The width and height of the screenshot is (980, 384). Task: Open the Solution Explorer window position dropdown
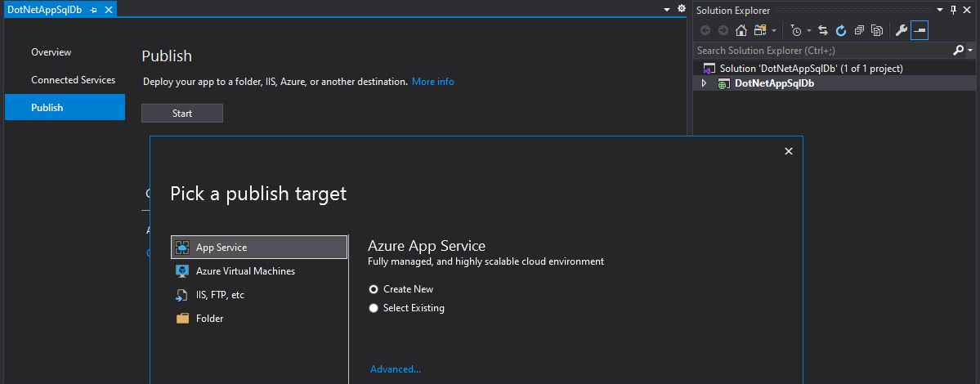[940, 10]
